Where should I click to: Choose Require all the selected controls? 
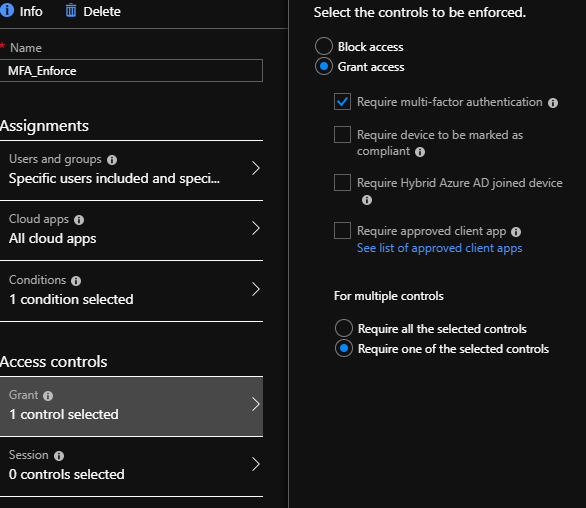344,328
